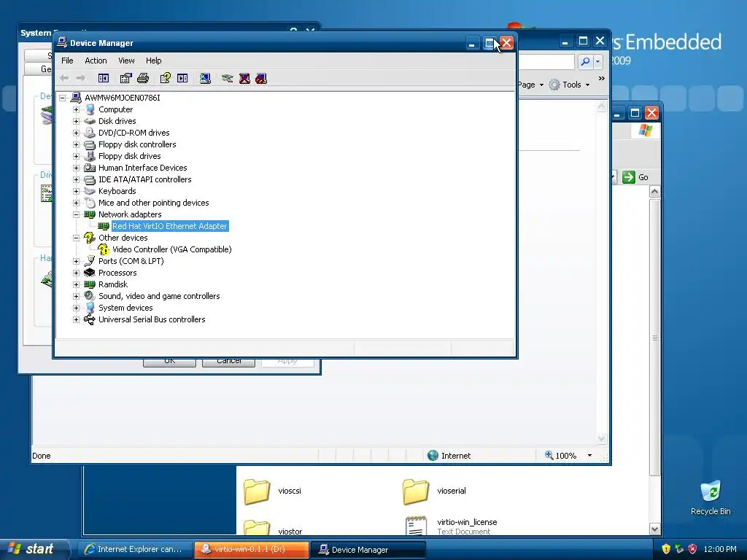The height and width of the screenshot is (560, 747).
Task: Click the Uninstall device toolbar icon
Action: [x=244, y=78]
